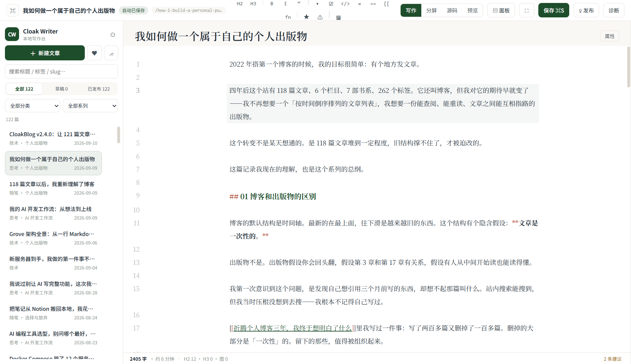
Task: Click the 新建文章 new article button
Action: 45,53
